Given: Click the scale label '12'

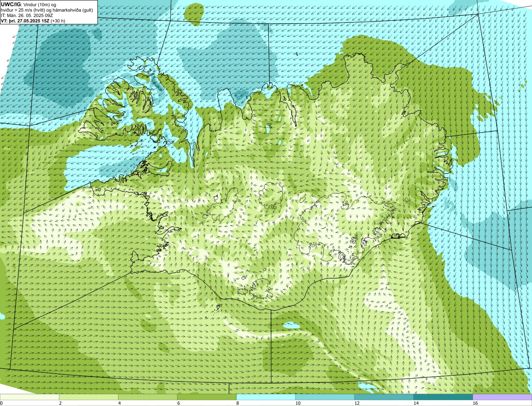Looking at the screenshot, I should click(x=357, y=403).
